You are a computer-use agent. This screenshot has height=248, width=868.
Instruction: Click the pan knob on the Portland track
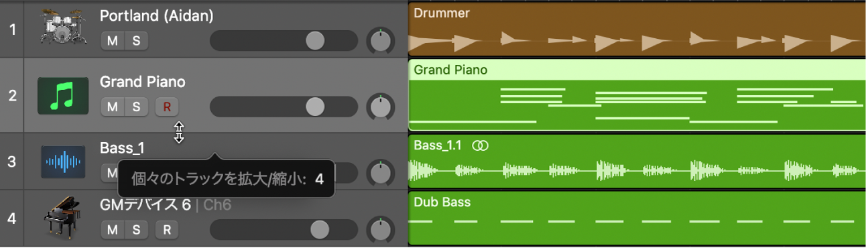pyautogui.click(x=381, y=41)
